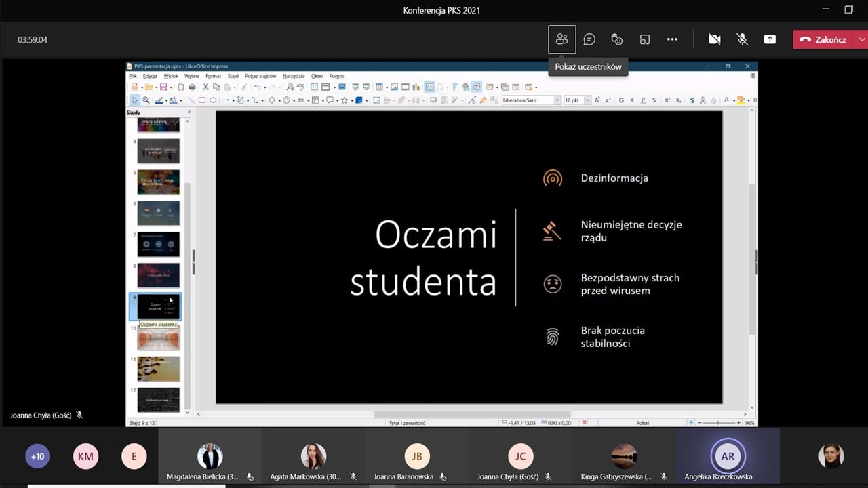Screen dimensions: 868x488
Task: Open the Teams breakout rooms icon
Action: coord(645,39)
